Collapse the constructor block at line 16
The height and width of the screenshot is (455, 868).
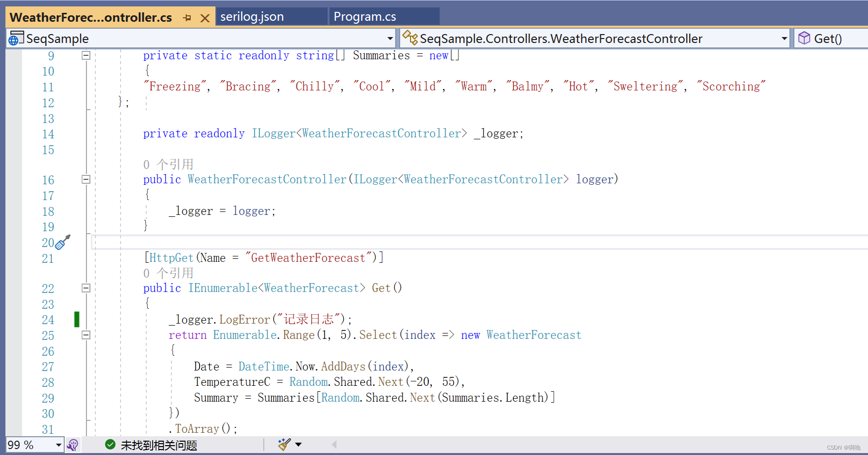tap(86, 179)
